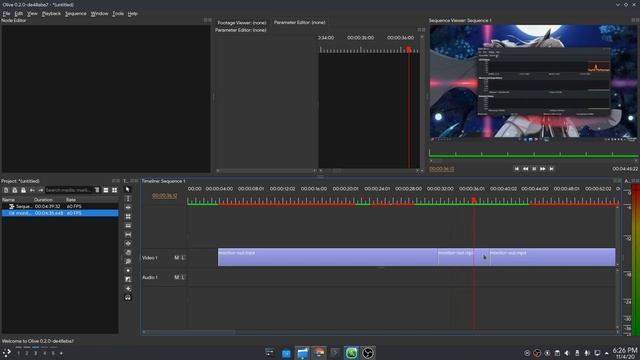Select the Add tool
Viewport: 640px width, 360px height.
tap(128, 288)
